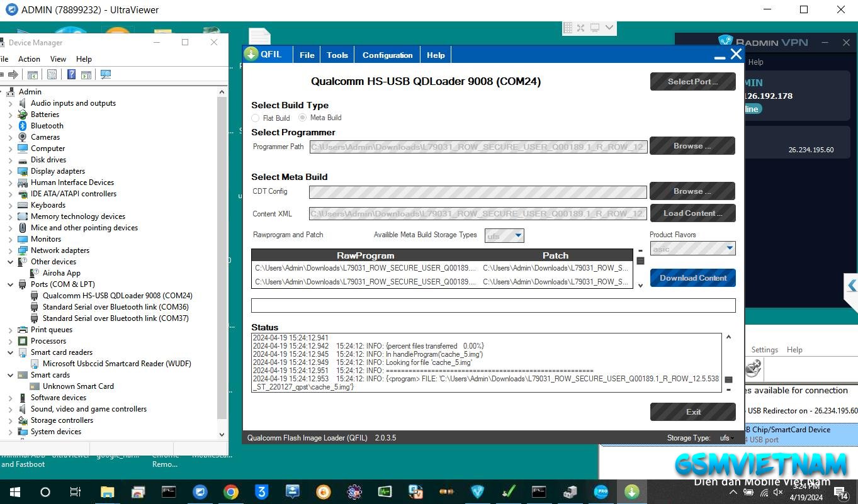Open Device Manager Action menu
The image size is (858, 504).
point(29,59)
